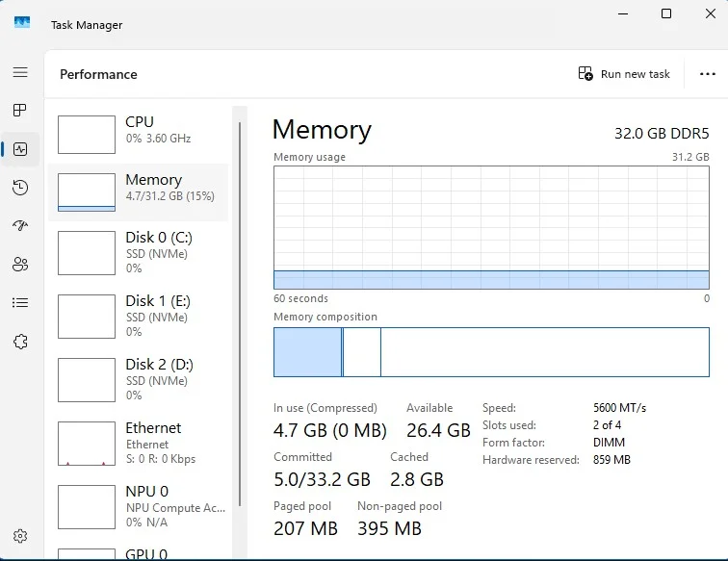Click Run new task button
728x561 pixels.
point(624,74)
